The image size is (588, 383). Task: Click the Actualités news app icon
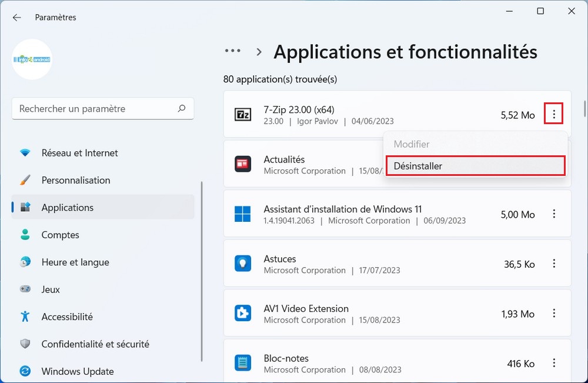click(243, 164)
